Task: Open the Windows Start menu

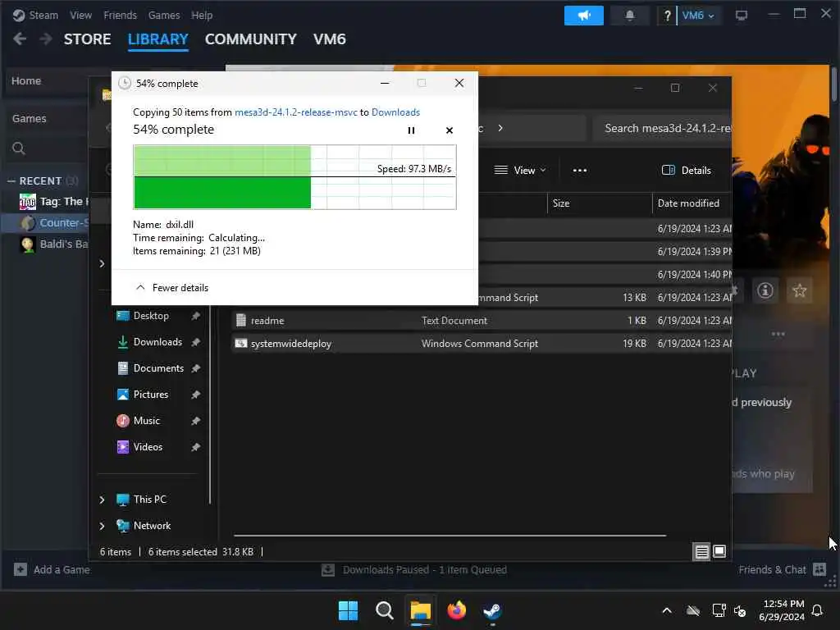Action: pyautogui.click(x=348, y=610)
